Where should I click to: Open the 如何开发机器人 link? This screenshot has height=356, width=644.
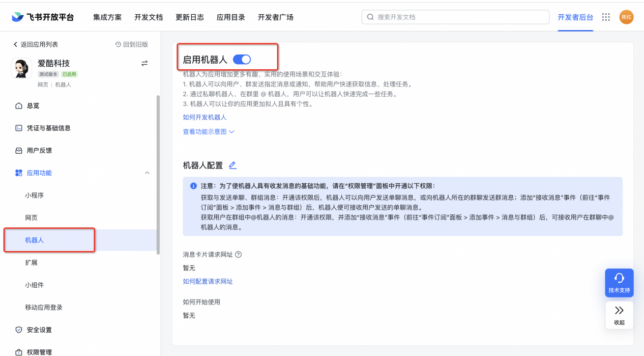(203, 117)
